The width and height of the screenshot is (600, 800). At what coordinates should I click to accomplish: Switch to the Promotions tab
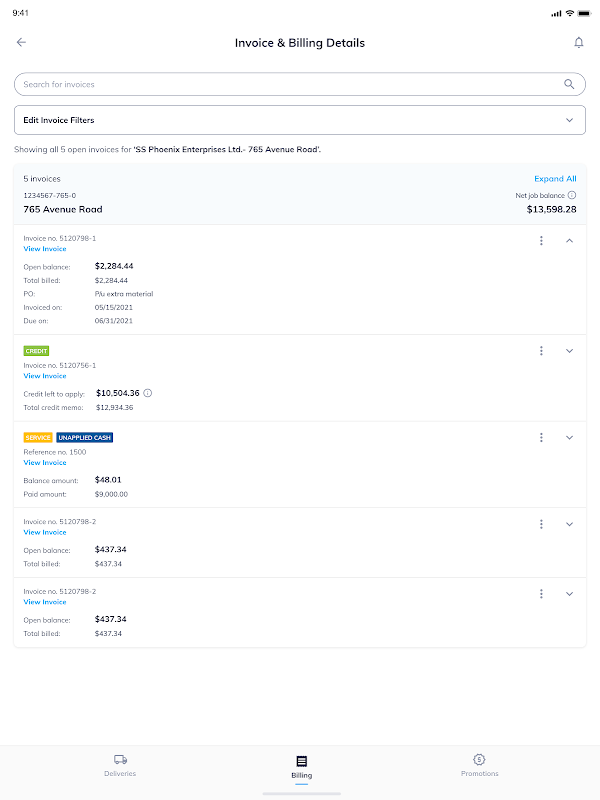pyautogui.click(x=479, y=765)
